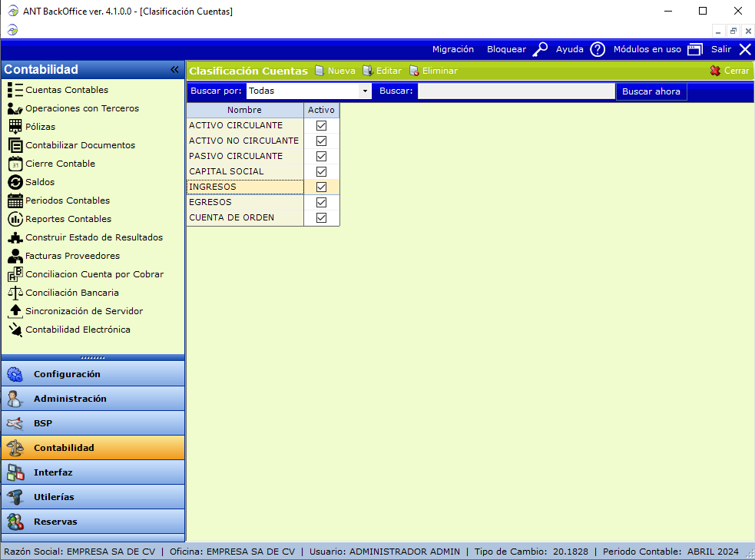This screenshot has height=560, width=755.
Task: Click the Sincronización de Servidor upload icon
Action: point(15,311)
